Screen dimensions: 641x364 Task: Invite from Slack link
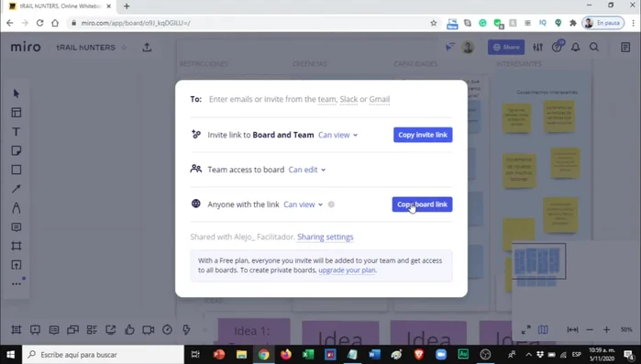click(x=348, y=99)
